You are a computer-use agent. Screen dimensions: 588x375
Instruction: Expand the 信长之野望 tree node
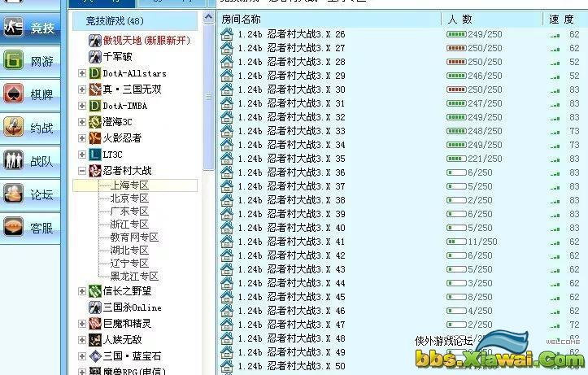point(82,291)
